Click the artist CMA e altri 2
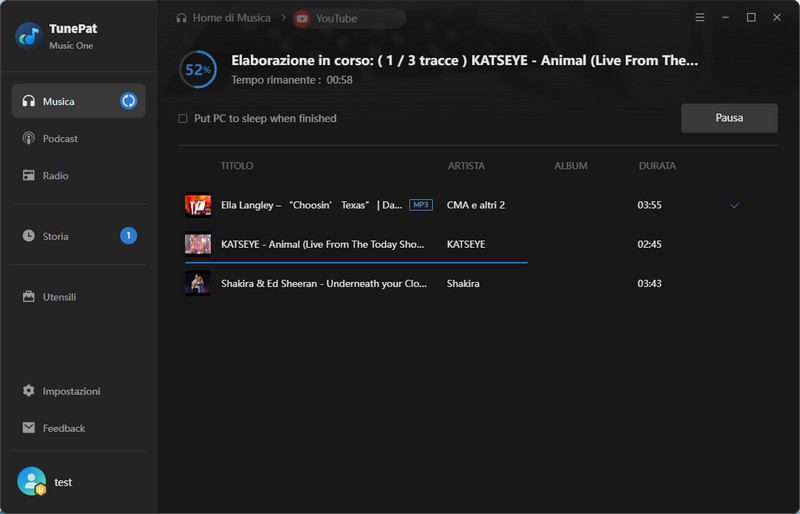The image size is (800, 514). [x=476, y=205]
